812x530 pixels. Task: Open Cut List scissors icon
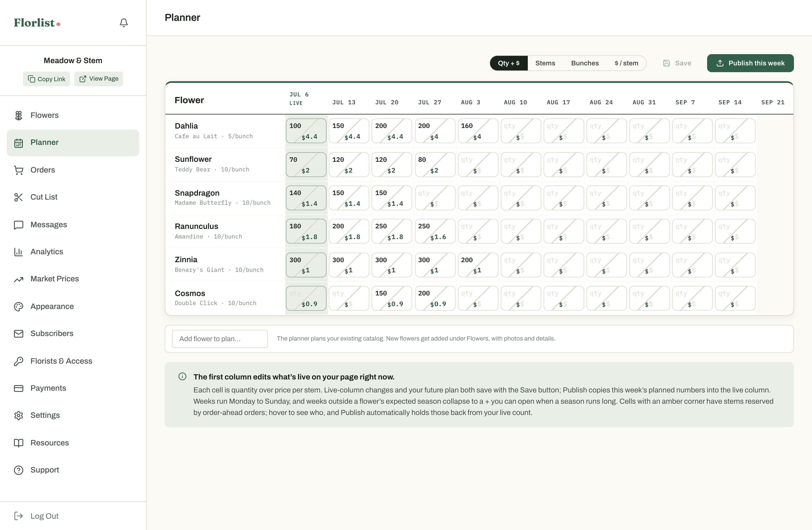tap(18, 197)
